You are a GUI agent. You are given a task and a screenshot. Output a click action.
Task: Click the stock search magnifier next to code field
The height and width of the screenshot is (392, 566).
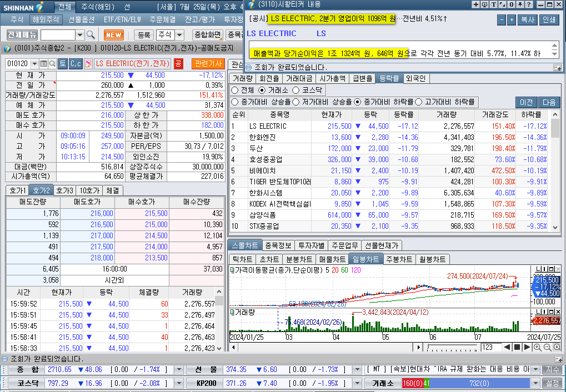click(52, 64)
